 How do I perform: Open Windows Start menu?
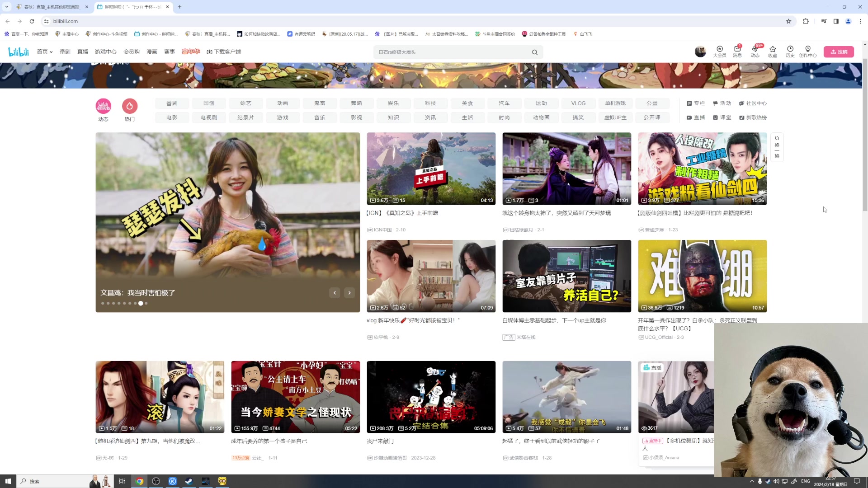[8, 481]
